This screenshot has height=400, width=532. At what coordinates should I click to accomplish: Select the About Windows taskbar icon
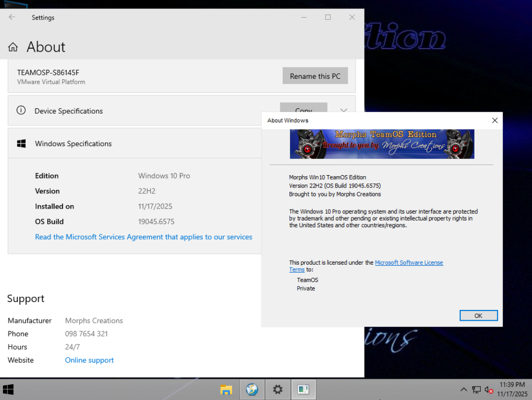(303, 390)
